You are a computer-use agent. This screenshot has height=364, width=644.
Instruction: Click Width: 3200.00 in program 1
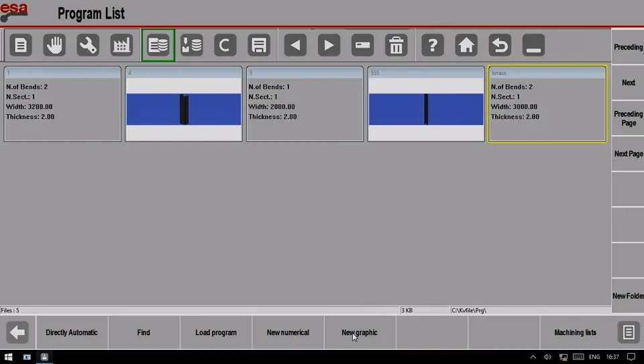[x=29, y=107]
